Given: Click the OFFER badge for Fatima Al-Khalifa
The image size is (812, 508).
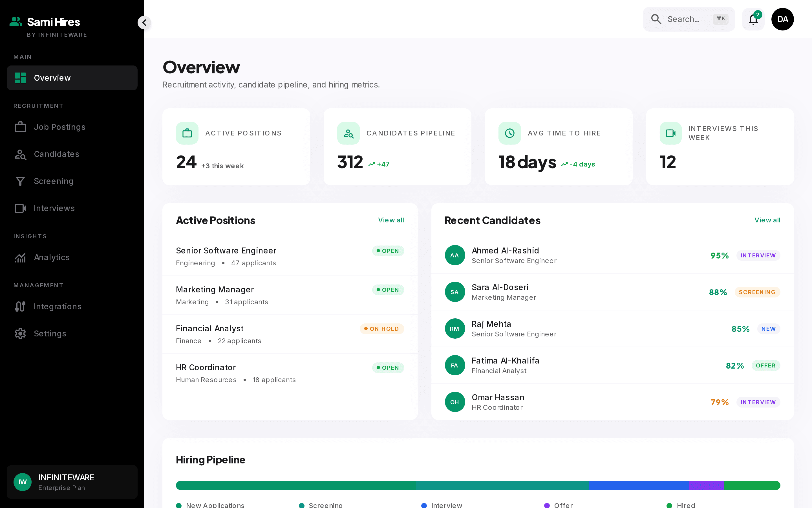Looking at the screenshot, I should coord(765,365).
